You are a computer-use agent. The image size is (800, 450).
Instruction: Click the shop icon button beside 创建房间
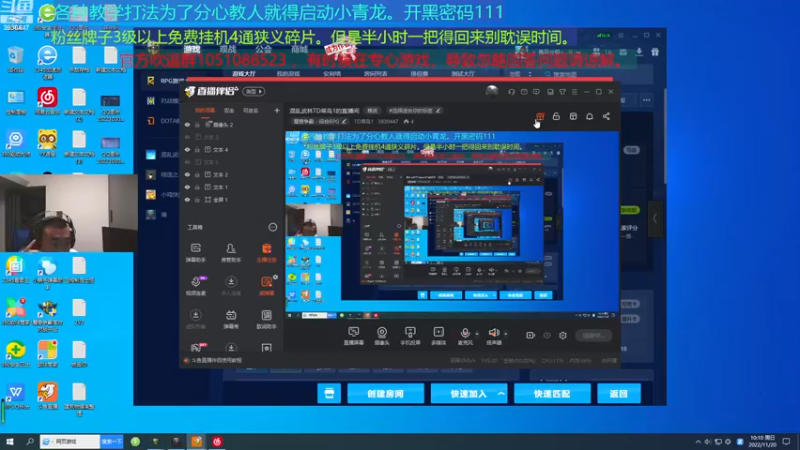point(329,394)
